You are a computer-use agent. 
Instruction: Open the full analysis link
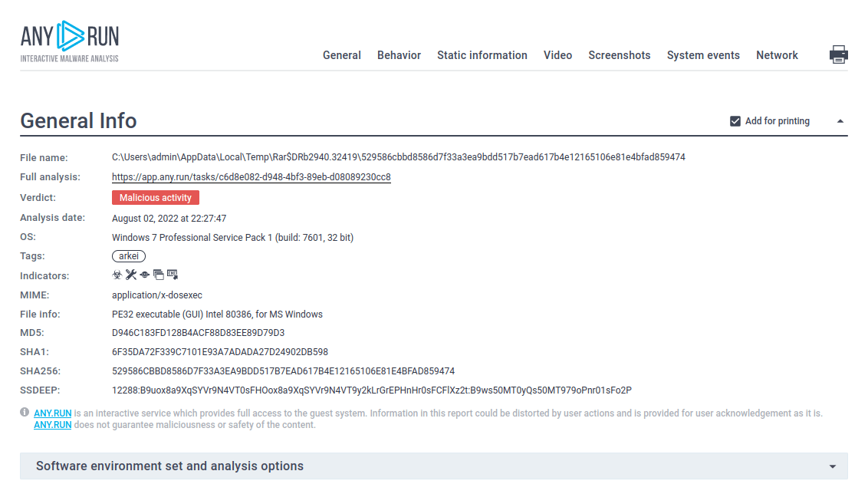point(252,176)
